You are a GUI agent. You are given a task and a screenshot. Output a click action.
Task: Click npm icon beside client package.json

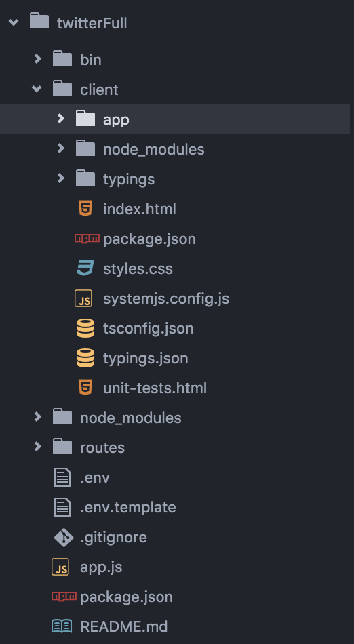[87, 238]
